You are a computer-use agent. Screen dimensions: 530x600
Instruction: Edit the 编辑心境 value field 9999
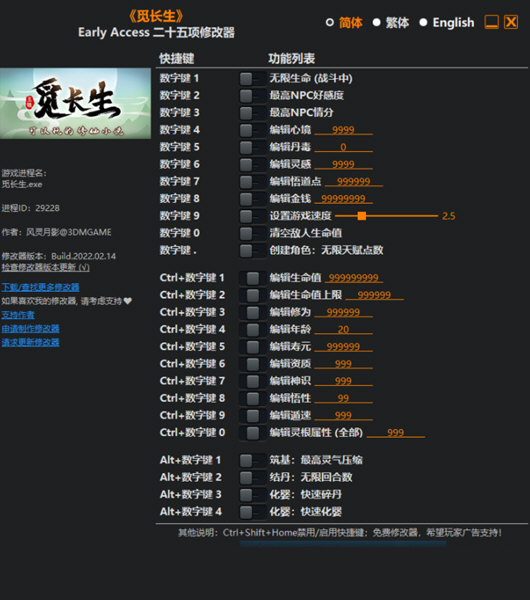343,130
